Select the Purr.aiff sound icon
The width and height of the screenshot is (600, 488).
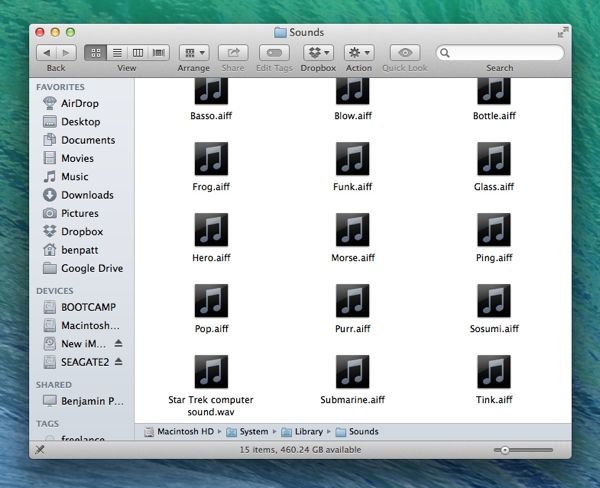352,300
